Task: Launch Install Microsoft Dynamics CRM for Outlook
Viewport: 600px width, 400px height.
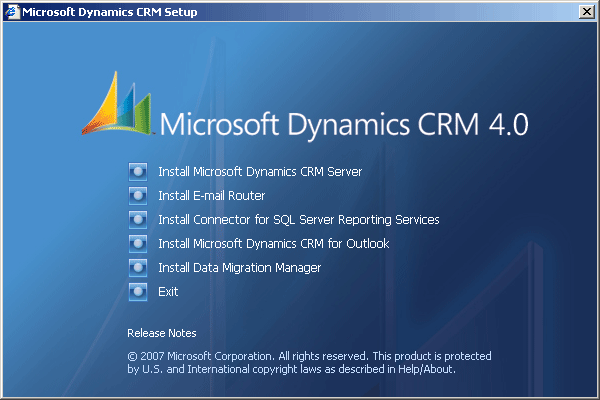Action: [x=274, y=243]
